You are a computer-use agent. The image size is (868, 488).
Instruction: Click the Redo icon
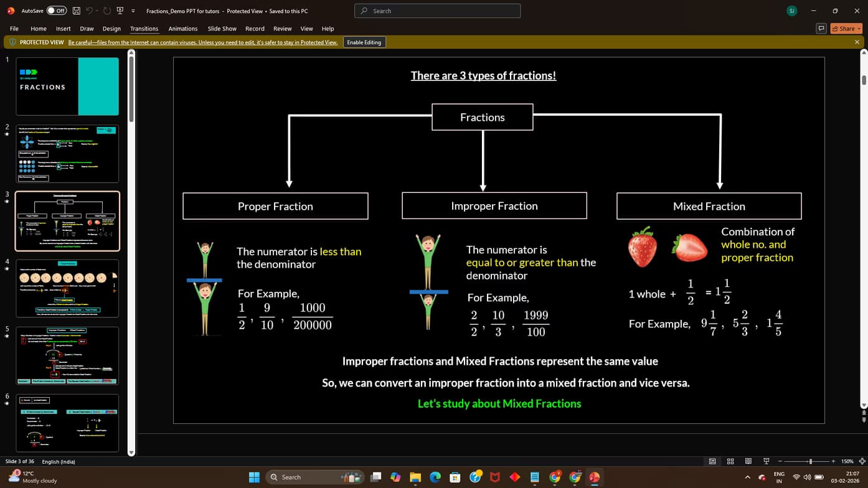(x=106, y=11)
